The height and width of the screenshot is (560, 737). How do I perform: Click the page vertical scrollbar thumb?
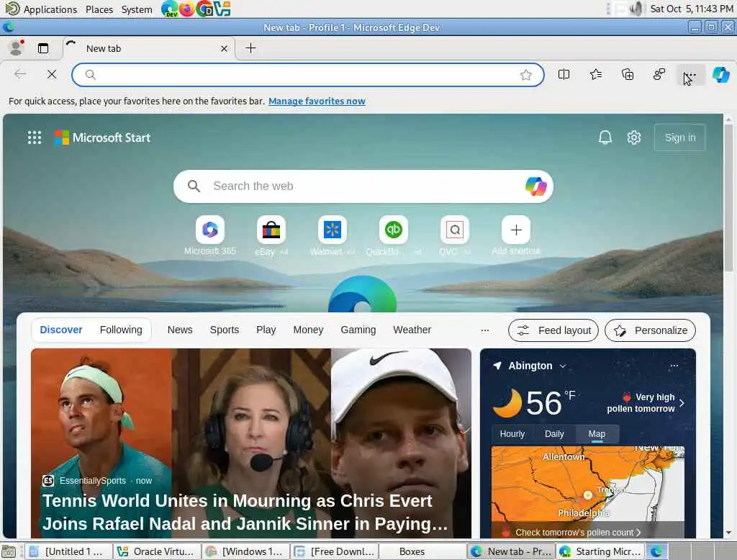click(728, 197)
